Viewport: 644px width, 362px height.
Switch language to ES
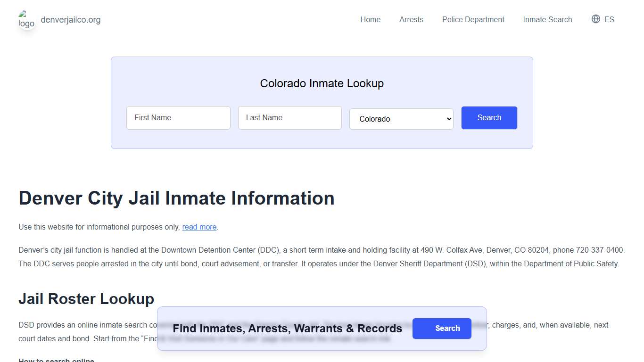click(609, 19)
